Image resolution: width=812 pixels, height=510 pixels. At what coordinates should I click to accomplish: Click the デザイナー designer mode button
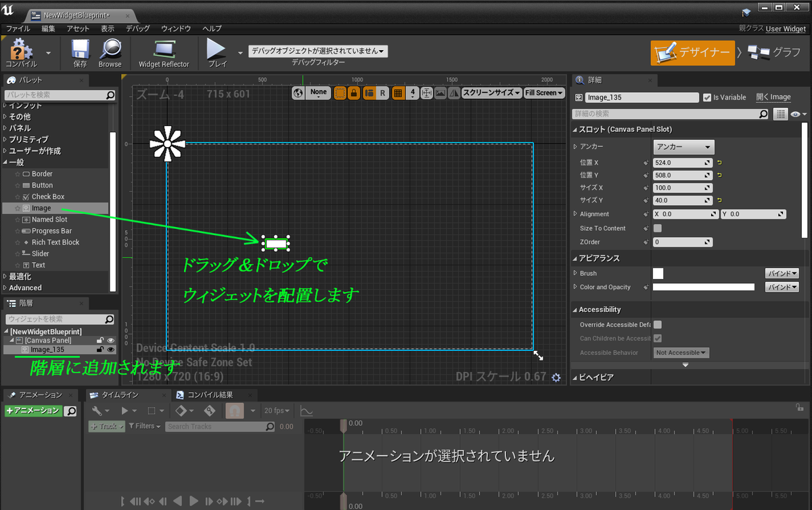point(692,52)
